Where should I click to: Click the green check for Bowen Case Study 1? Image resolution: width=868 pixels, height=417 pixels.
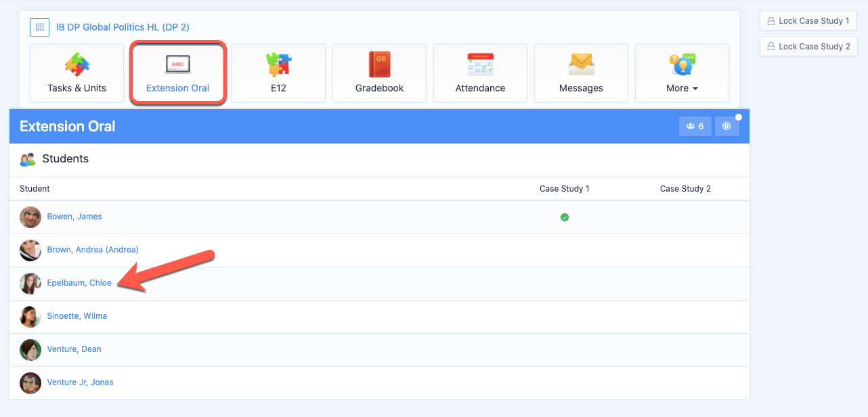pyautogui.click(x=565, y=217)
